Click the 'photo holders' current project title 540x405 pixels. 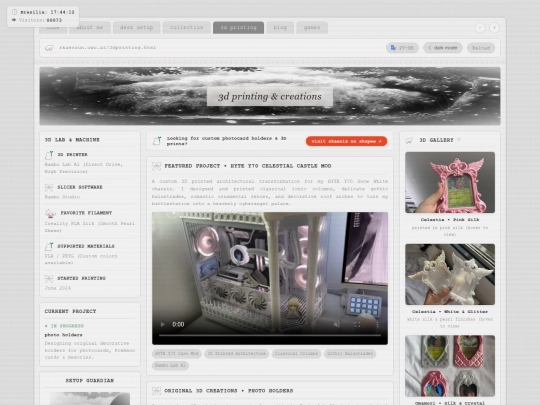pos(63,335)
